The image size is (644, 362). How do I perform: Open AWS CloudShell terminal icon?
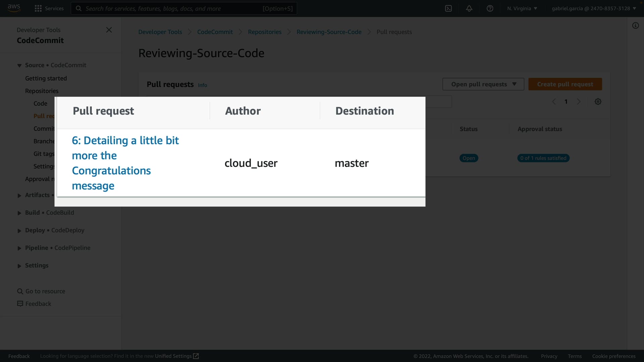pos(448,8)
